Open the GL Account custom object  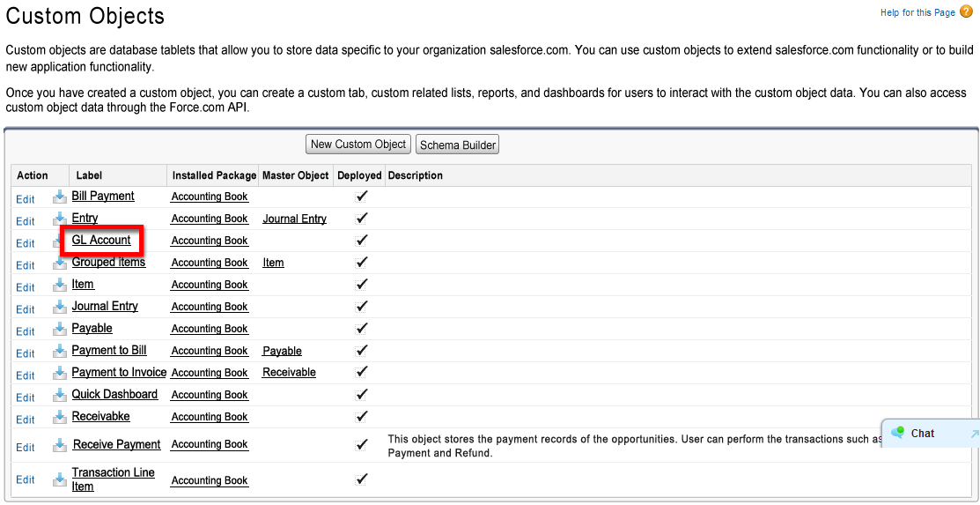[x=101, y=241]
